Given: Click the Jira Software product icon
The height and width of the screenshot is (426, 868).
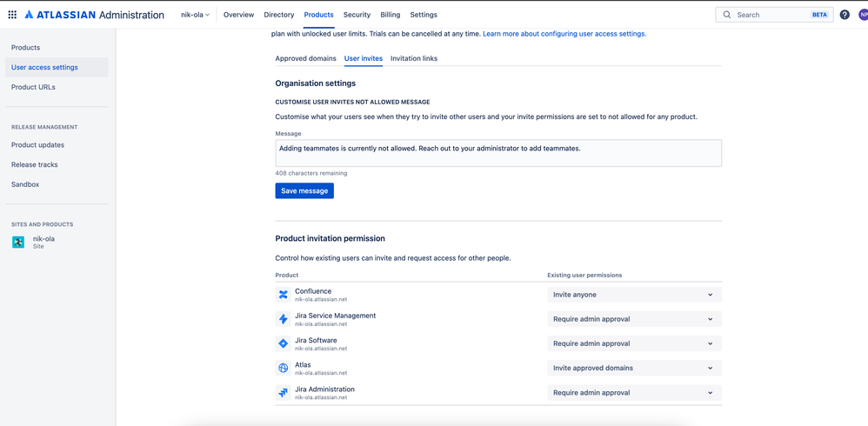Looking at the screenshot, I should click(x=283, y=343).
